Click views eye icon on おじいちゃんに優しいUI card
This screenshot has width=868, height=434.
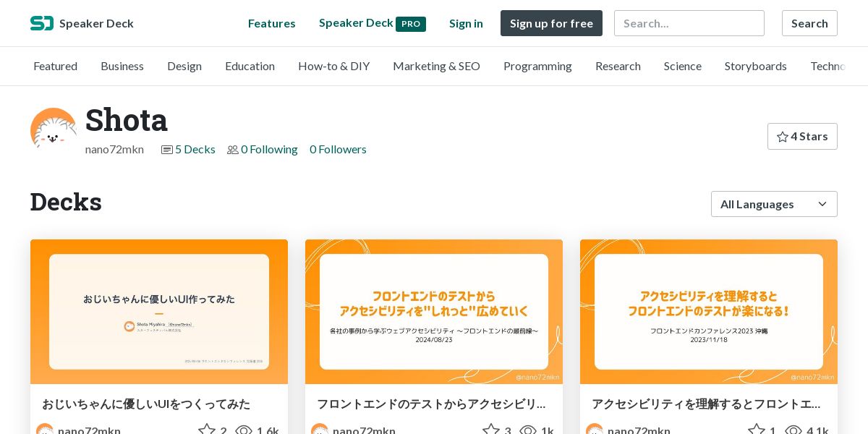click(244, 431)
